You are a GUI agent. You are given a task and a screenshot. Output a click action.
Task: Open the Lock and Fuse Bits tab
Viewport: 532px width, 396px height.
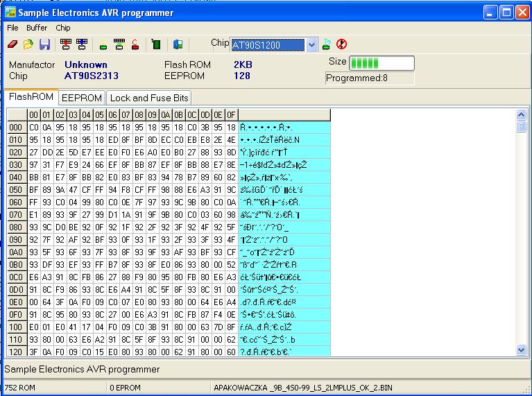[149, 98]
